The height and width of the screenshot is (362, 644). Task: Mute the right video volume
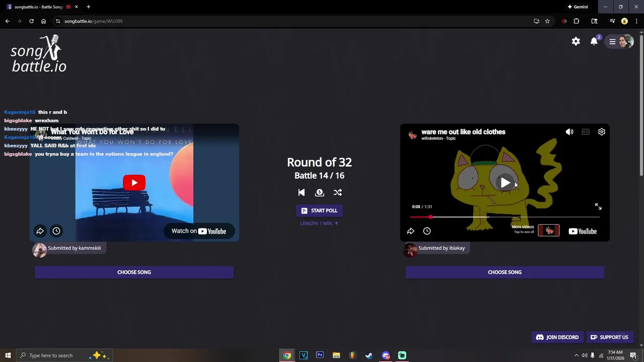click(x=570, y=132)
